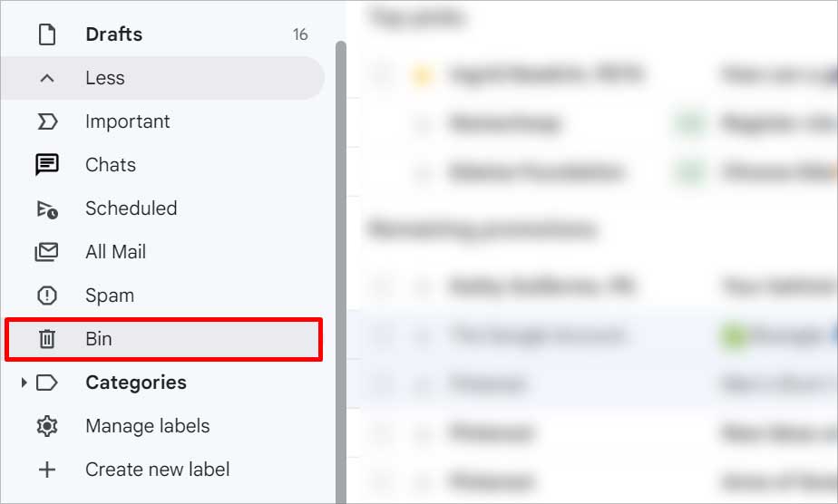The image size is (838, 504).
Task: Open the Scheduled mail folder
Action: coord(162,208)
